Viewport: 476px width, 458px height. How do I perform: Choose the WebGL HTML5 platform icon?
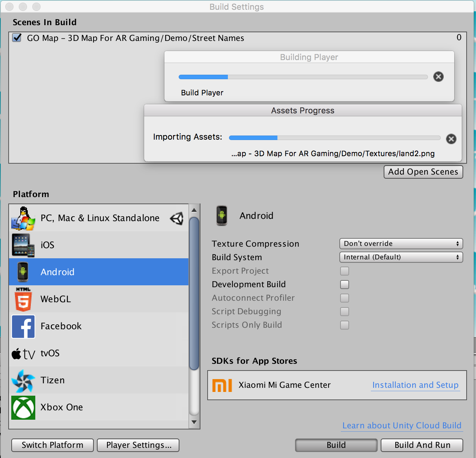click(23, 299)
